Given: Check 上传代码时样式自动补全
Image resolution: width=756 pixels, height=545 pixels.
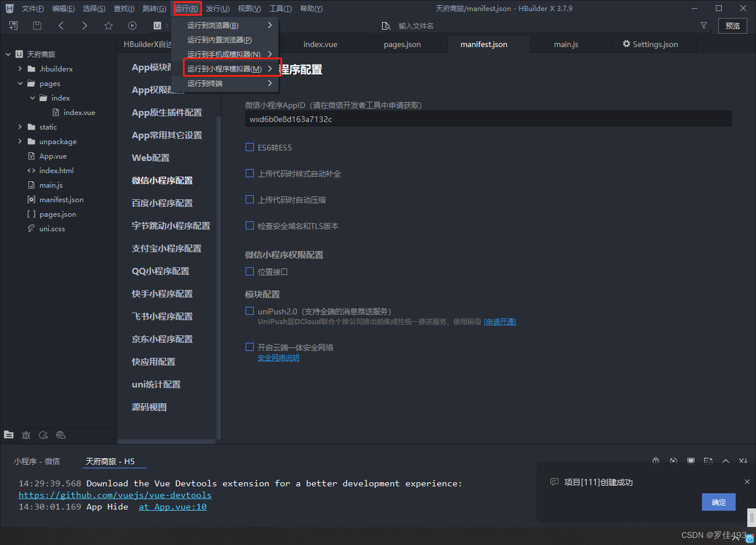Looking at the screenshot, I should pos(250,173).
